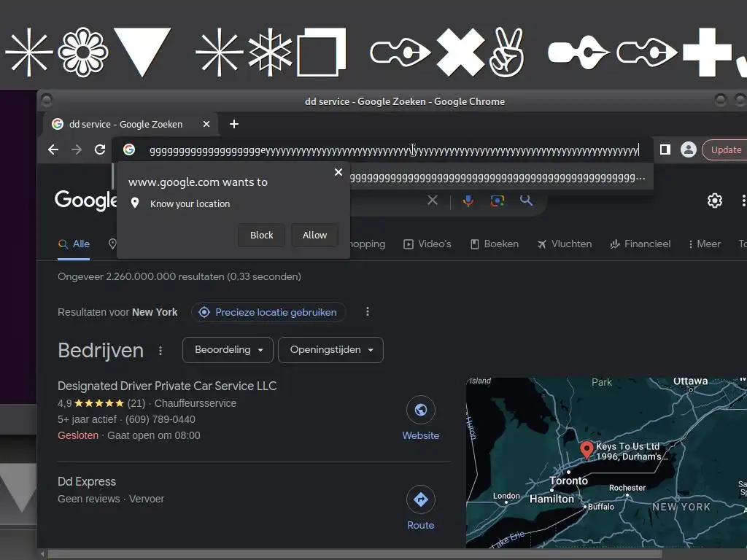The height and width of the screenshot is (560, 747).
Task: Click the plus symbol in the top banner
Action: 707,52
